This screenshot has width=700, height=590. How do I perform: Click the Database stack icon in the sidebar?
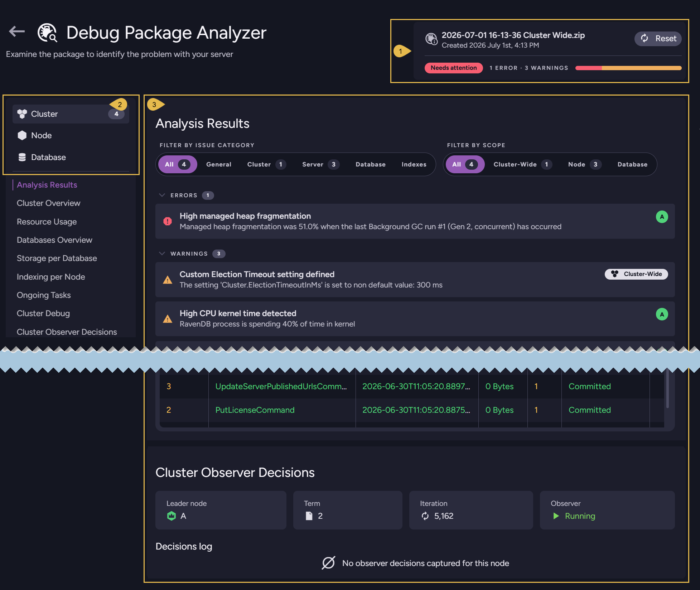[22, 157]
